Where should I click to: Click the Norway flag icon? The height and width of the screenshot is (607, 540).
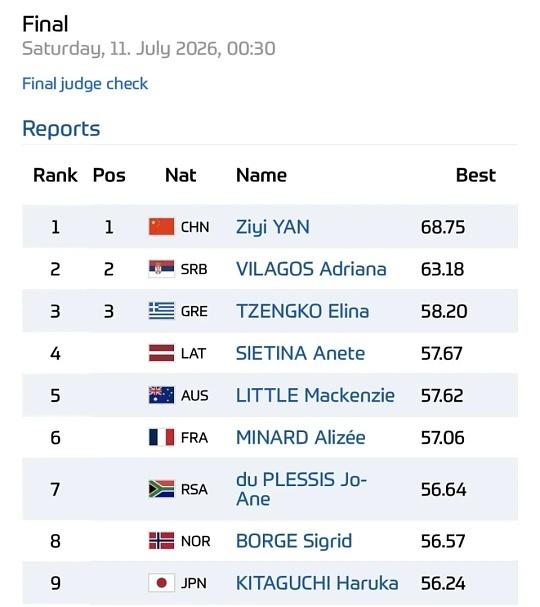coord(161,541)
